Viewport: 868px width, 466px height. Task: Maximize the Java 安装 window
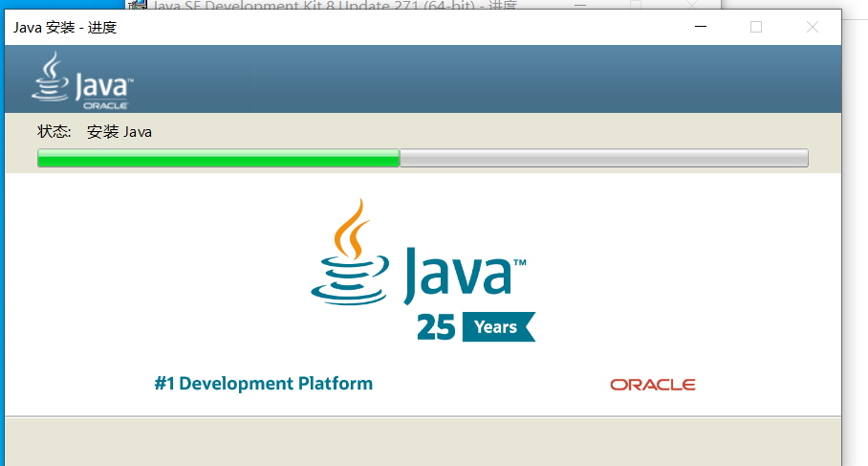pyautogui.click(x=756, y=27)
